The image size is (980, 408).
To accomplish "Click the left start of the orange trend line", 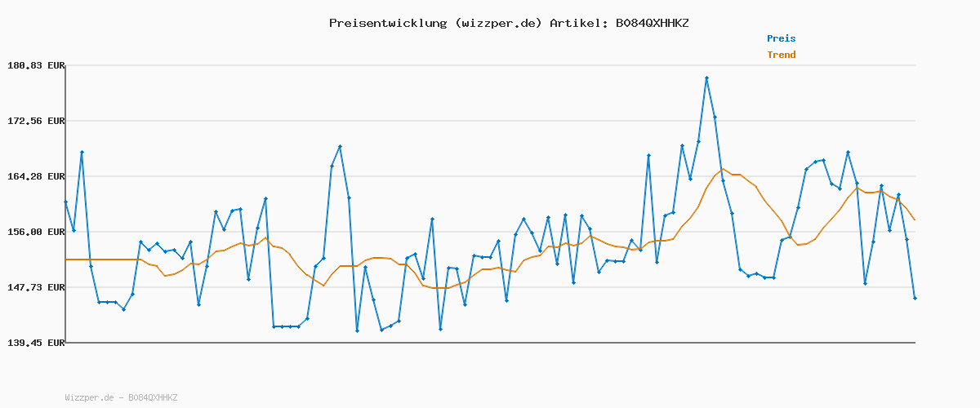I will 67,259.
